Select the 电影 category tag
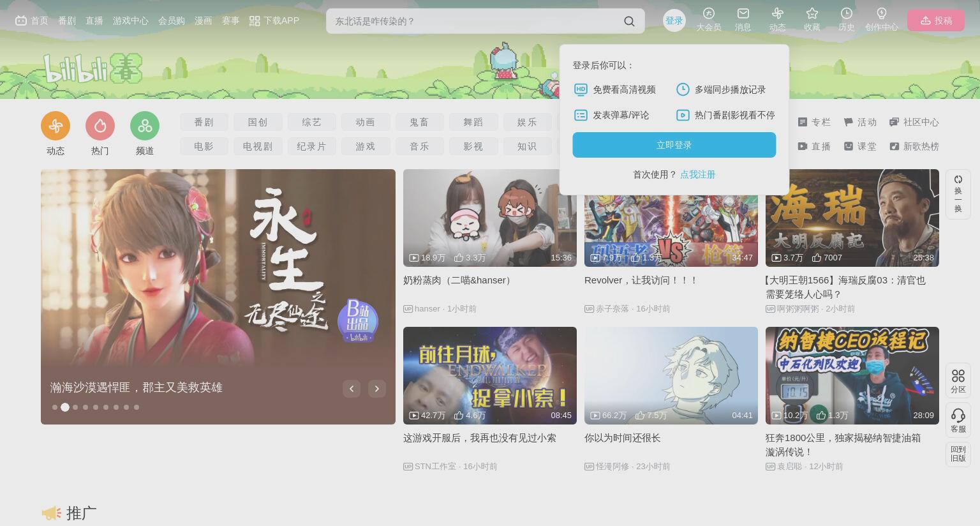Viewport: 980px width, 526px height. point(204,146)
